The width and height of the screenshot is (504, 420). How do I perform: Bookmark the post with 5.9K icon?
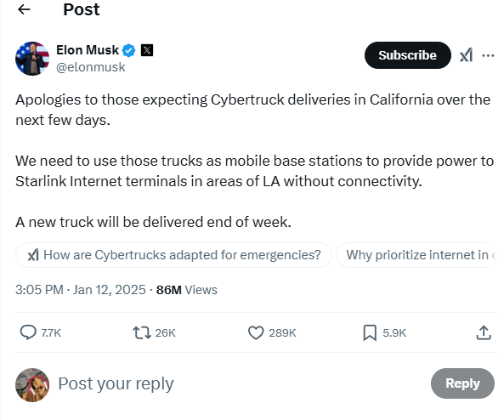[x=370, y=332]
